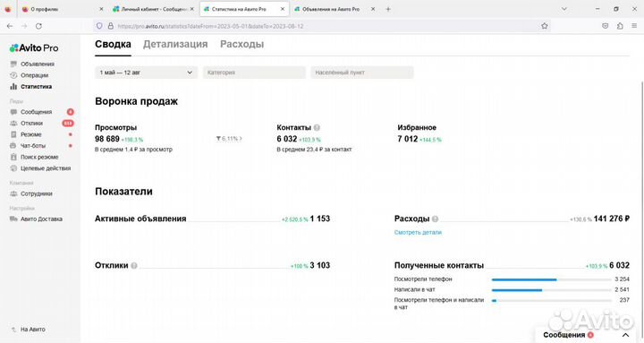Open the Объявления sidebar link

38,64
